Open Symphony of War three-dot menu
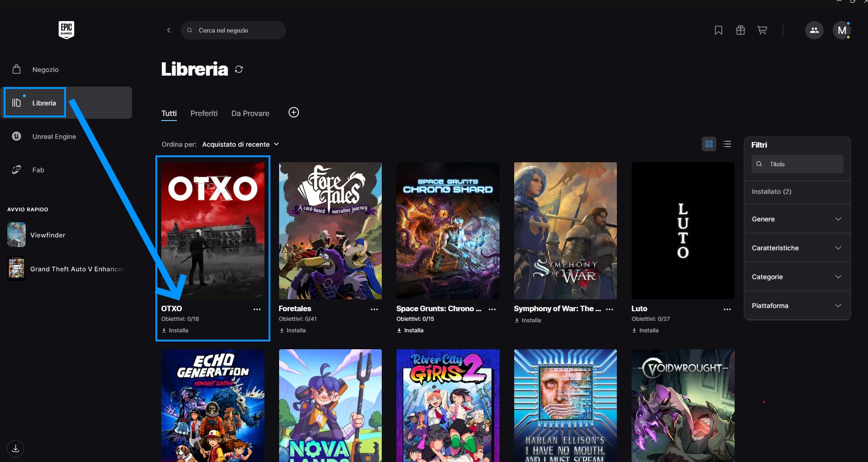The image size is (868, 462). 610,309
